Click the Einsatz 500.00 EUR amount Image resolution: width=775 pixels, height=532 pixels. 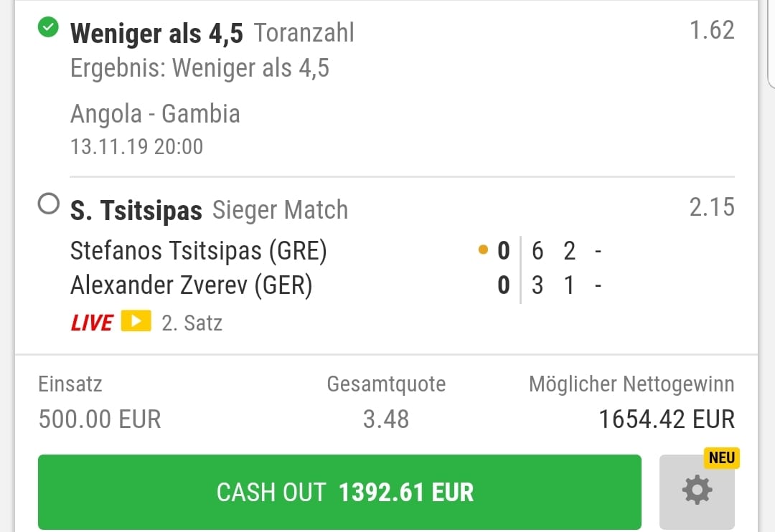tap(100, 419)
